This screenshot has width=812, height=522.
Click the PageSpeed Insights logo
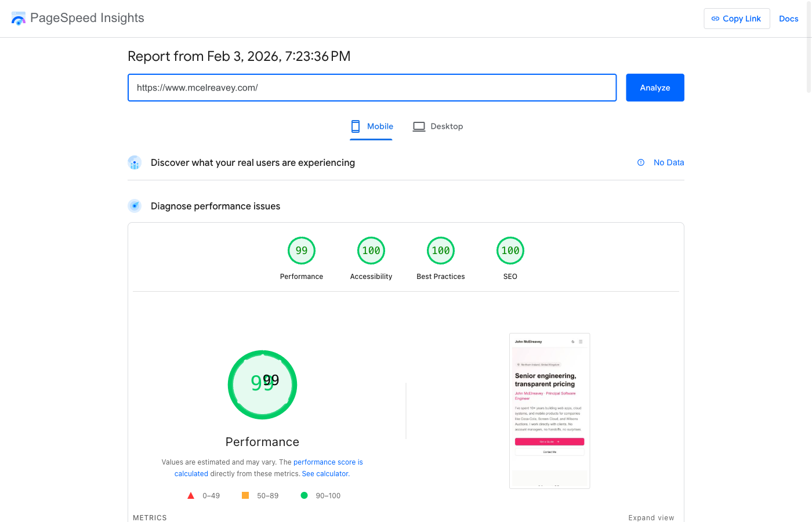19,18
